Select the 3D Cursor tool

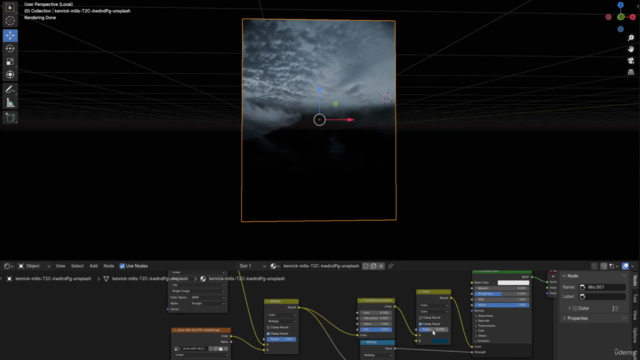pos(10,21)
